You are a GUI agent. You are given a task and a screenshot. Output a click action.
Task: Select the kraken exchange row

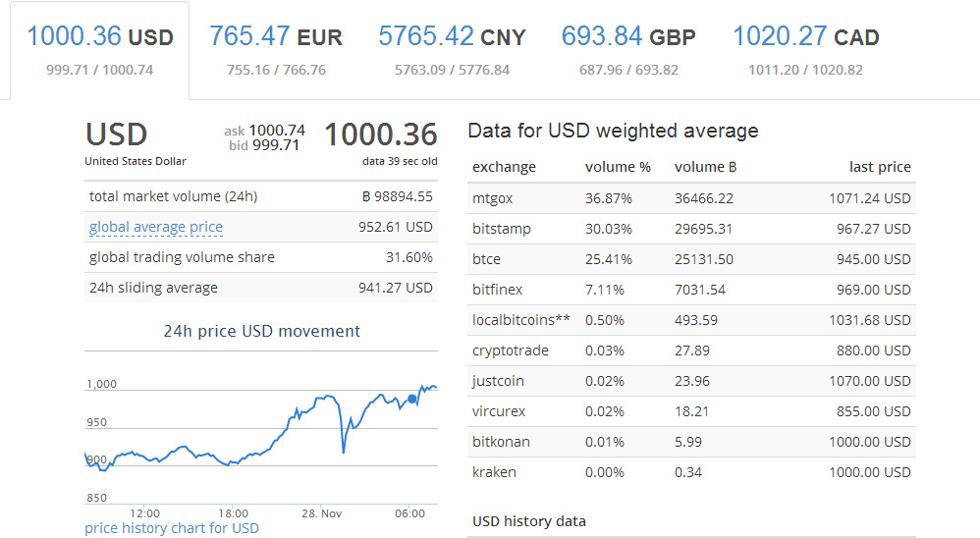click(691, 472)
